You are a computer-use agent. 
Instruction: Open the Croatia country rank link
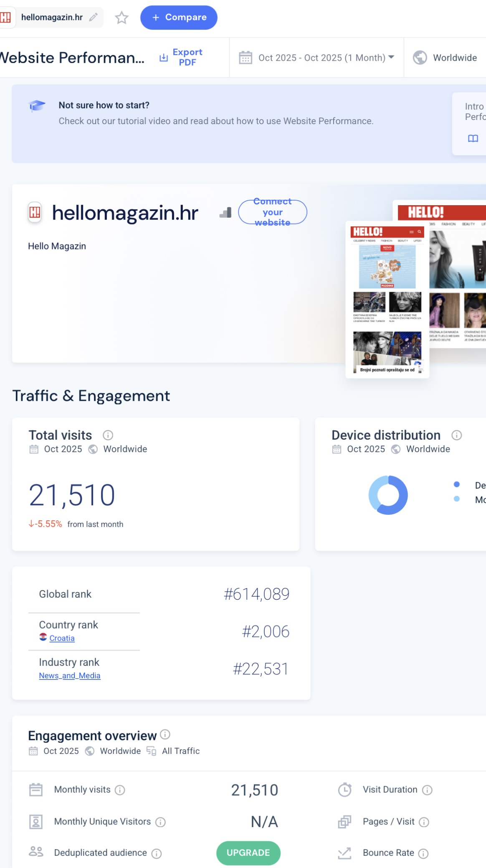tap(62, 638)
